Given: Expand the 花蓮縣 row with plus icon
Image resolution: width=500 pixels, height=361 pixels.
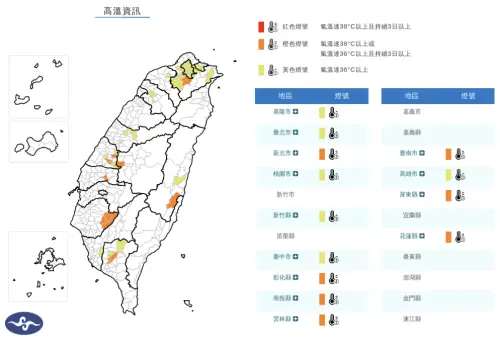Looking at the screenshot, I should pyautogui.click(x=422, y=236).
